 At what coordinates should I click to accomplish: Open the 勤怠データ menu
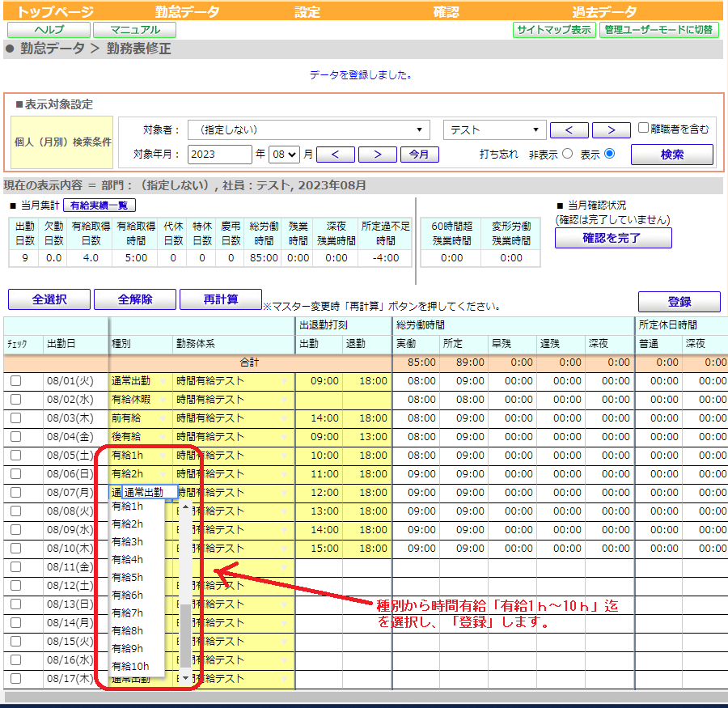pos(187,11)
